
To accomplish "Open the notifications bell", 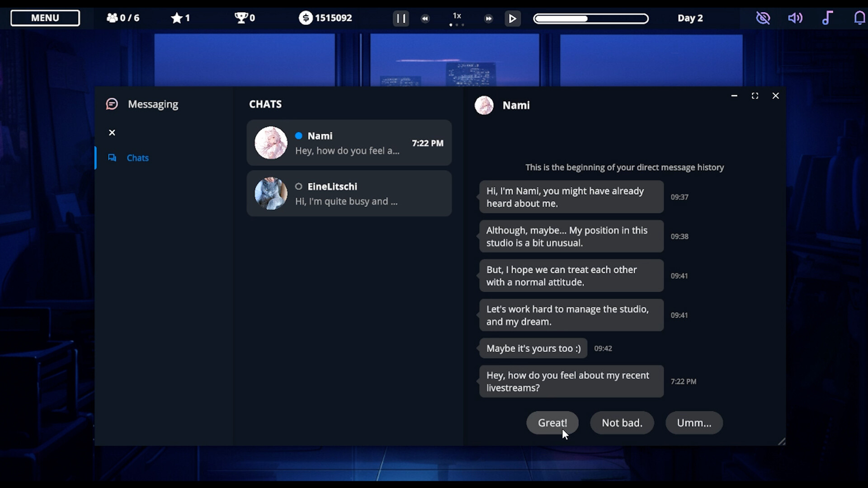I will [x=859, y=18].
